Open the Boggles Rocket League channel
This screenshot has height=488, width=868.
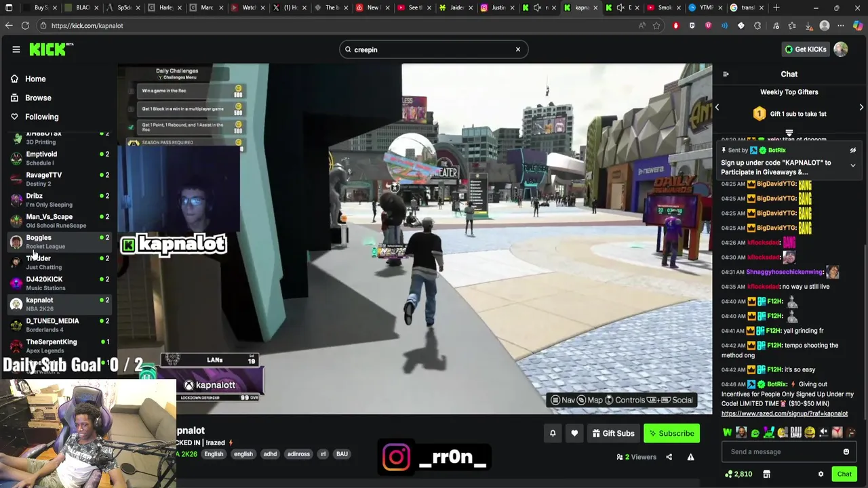tap(58, 242)
